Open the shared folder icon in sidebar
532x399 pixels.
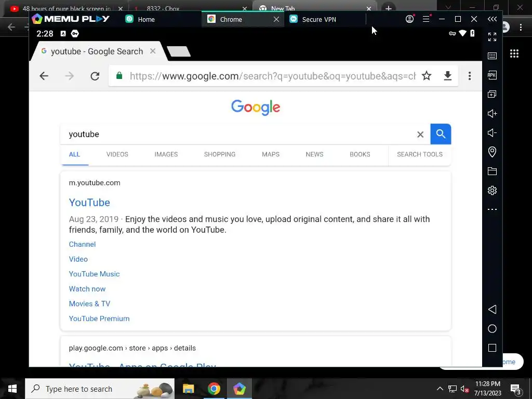[492, 171]
